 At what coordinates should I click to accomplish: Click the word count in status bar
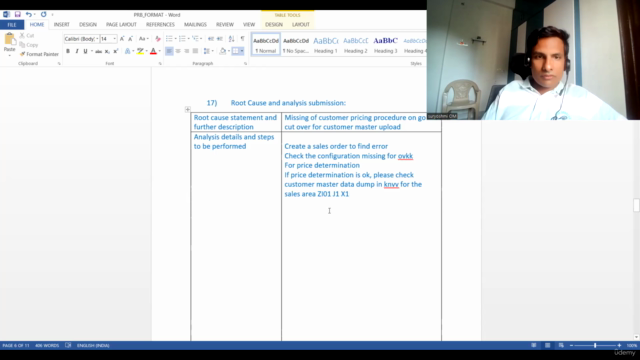tap(47, 346)
